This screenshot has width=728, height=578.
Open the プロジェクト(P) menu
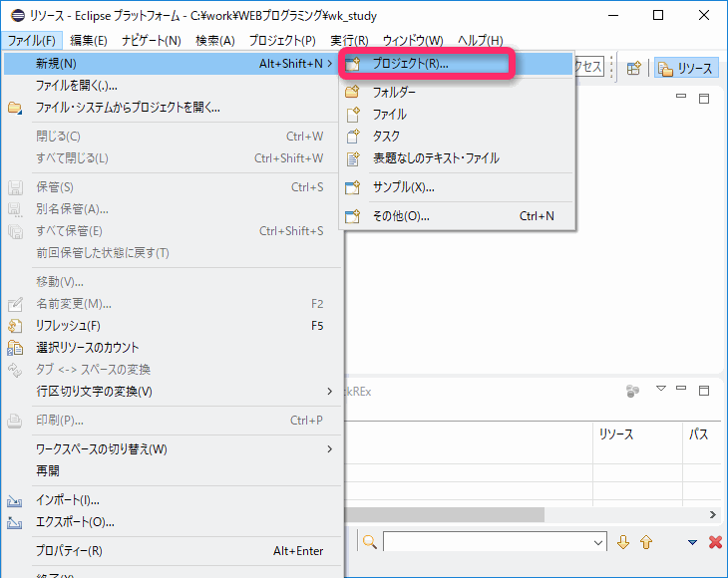click(282, 40)
